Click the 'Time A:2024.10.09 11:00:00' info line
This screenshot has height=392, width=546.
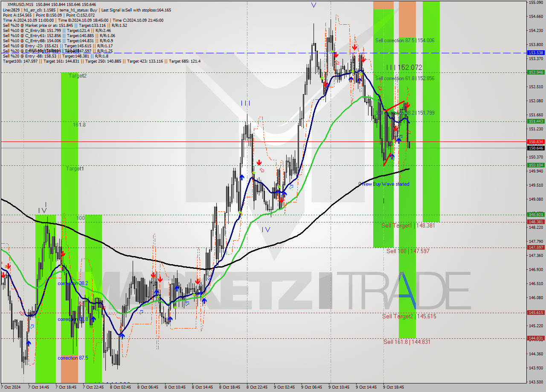pyautogui.click(x=83, y=20)
